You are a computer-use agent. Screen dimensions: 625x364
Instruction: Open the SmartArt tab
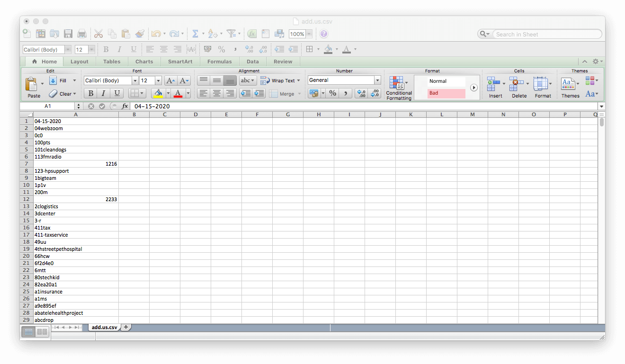180,62
